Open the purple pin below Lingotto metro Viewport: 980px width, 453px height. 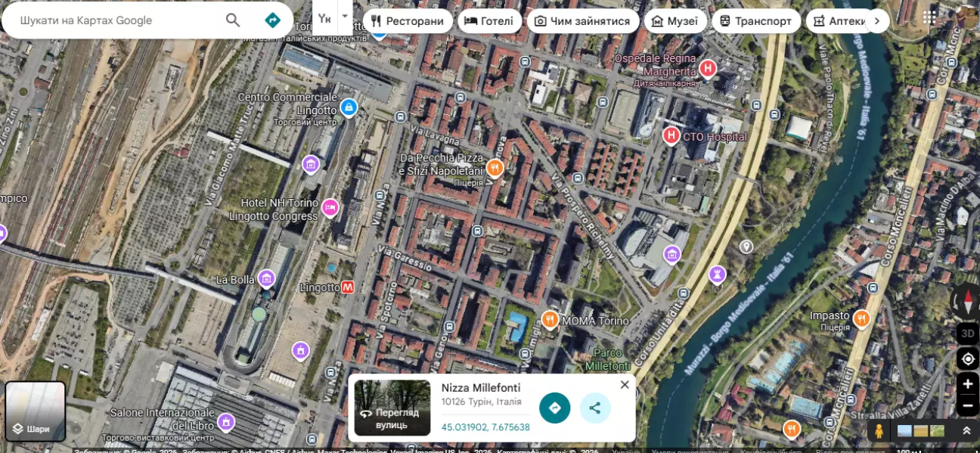pos(300,350)
